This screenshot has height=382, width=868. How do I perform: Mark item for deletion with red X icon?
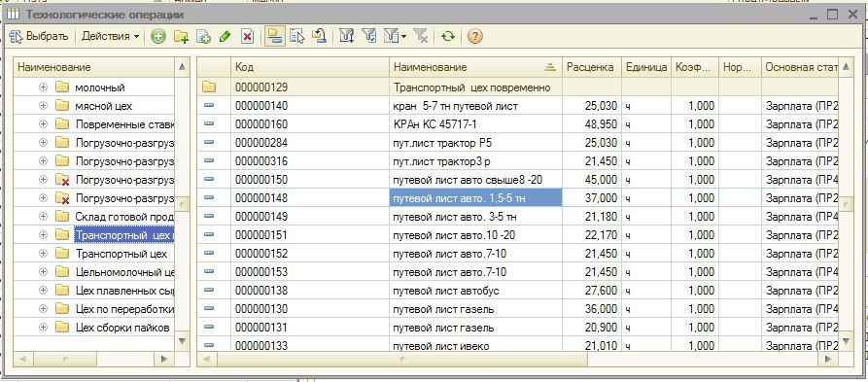coord(248,37)
